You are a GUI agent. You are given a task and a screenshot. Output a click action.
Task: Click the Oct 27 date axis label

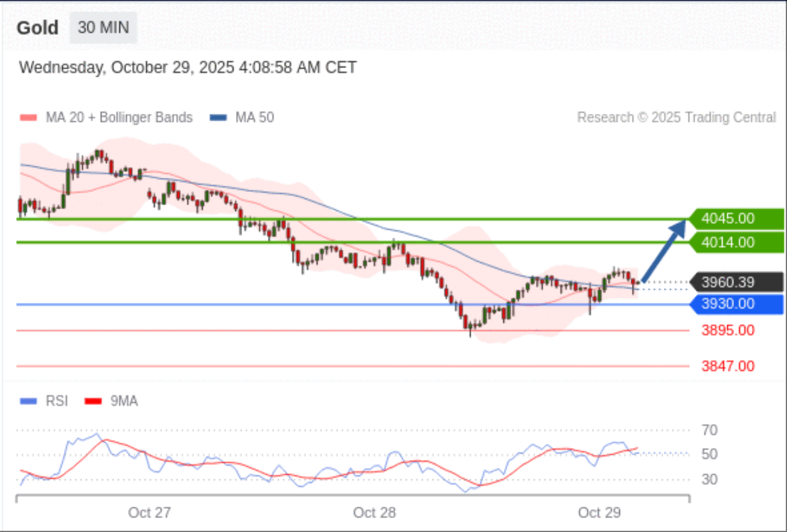(x=149, y=513)
